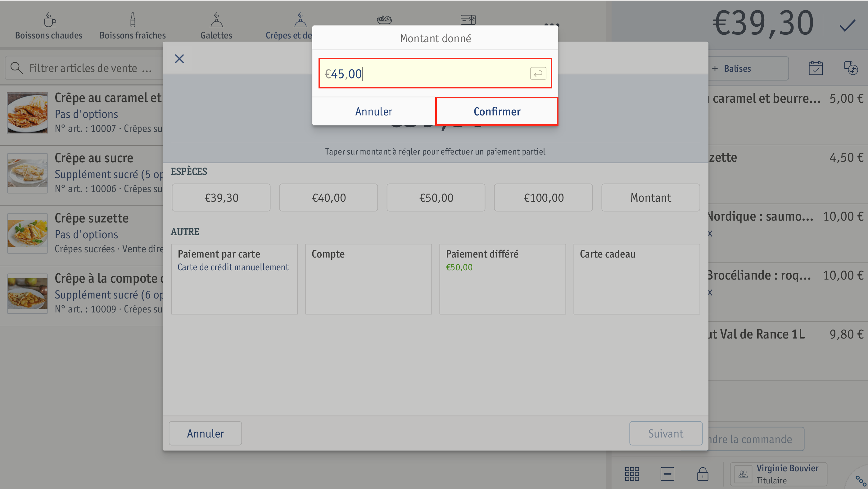This screenshot has width=868, height=489.
Task: Select Crêpe à la compote thumbnail
Action: coord(27,293)
